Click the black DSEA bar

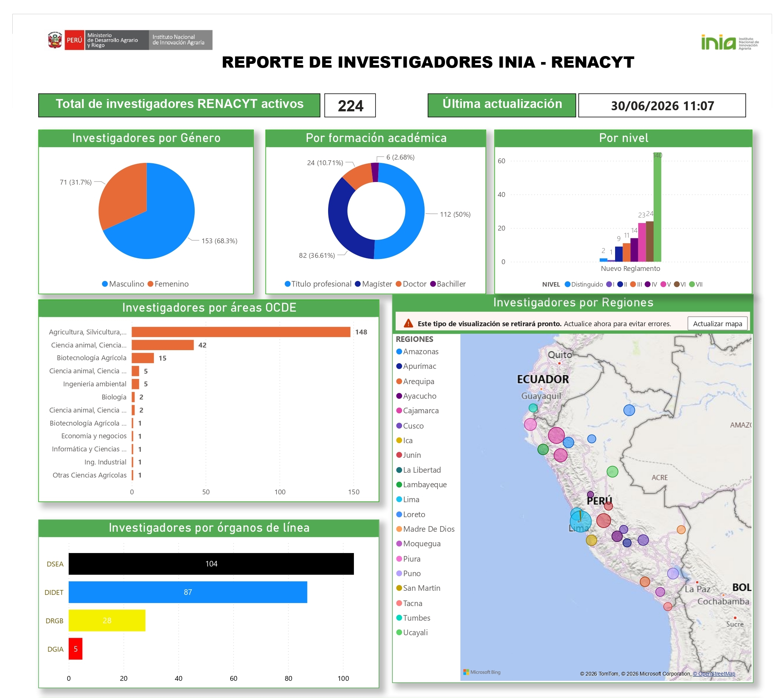(211, 564)
